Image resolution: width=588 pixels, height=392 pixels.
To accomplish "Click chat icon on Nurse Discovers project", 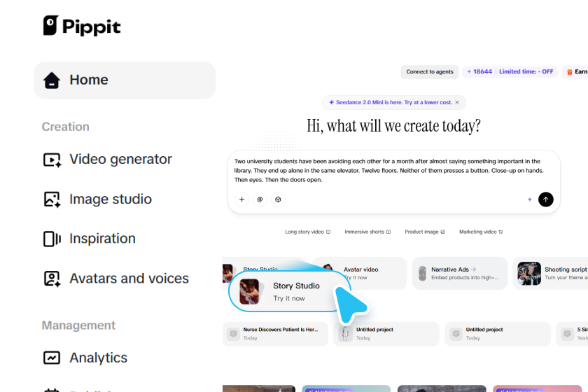I will coord(233,333).
